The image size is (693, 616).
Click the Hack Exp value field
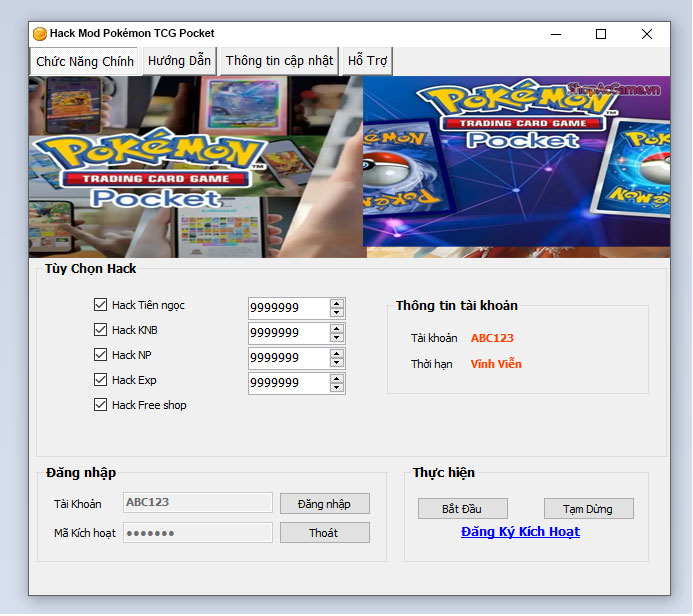pos(289,383)
